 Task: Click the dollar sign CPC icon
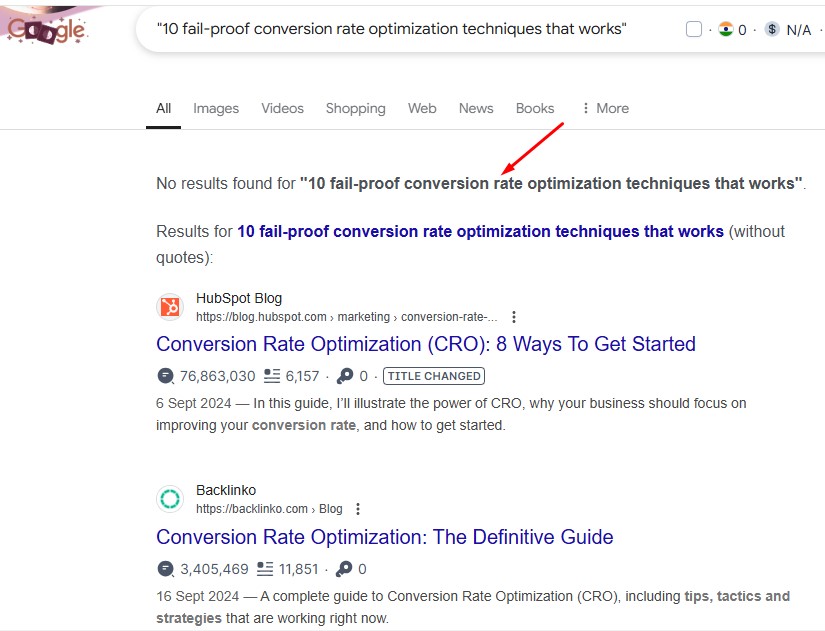(x=772, y=29)
